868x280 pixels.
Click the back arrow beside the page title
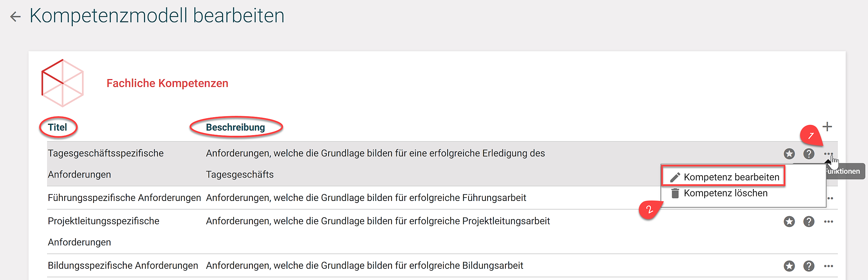(15, 16)
